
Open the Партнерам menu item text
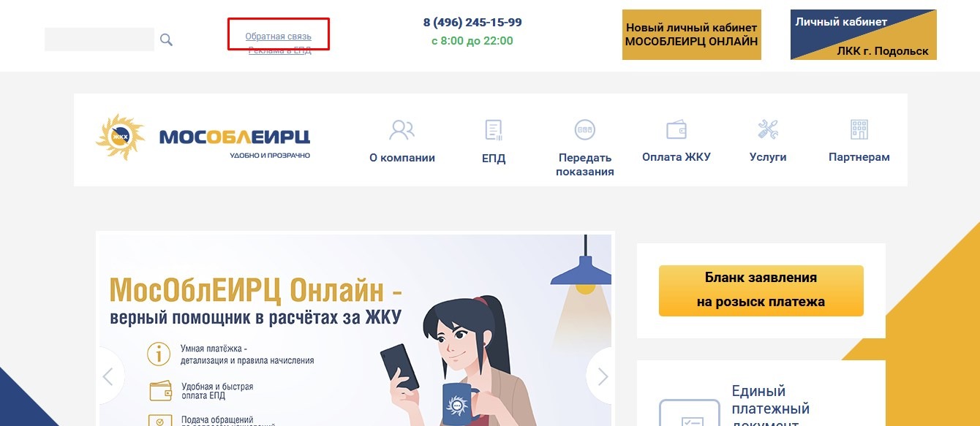[859, 157]
